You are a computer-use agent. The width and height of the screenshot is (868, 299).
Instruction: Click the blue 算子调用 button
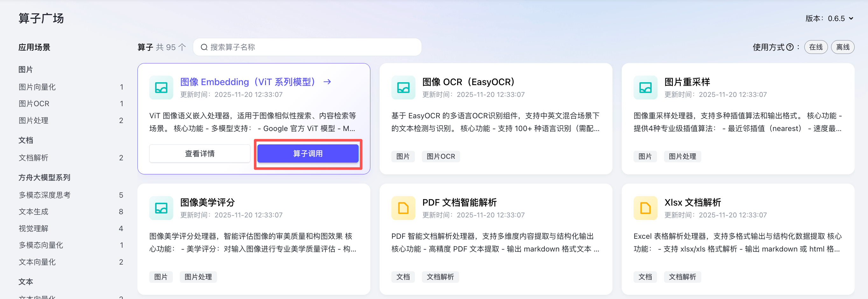(308, 154)
